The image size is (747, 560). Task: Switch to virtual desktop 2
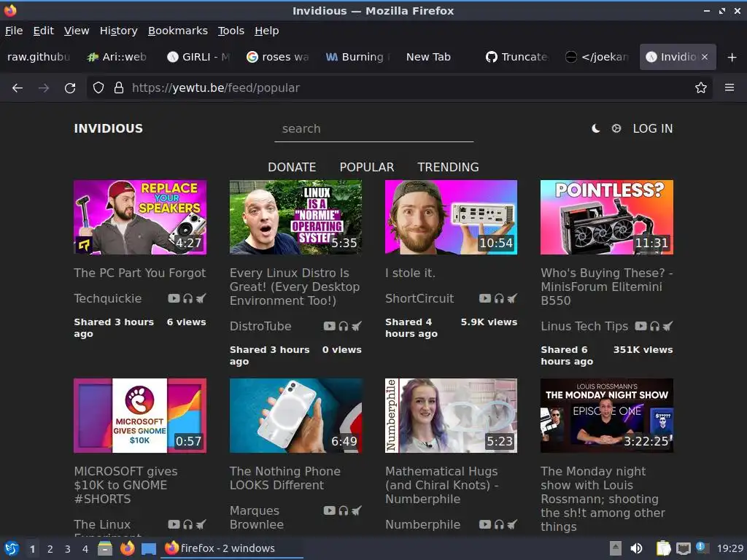click(x=50, y=549)
